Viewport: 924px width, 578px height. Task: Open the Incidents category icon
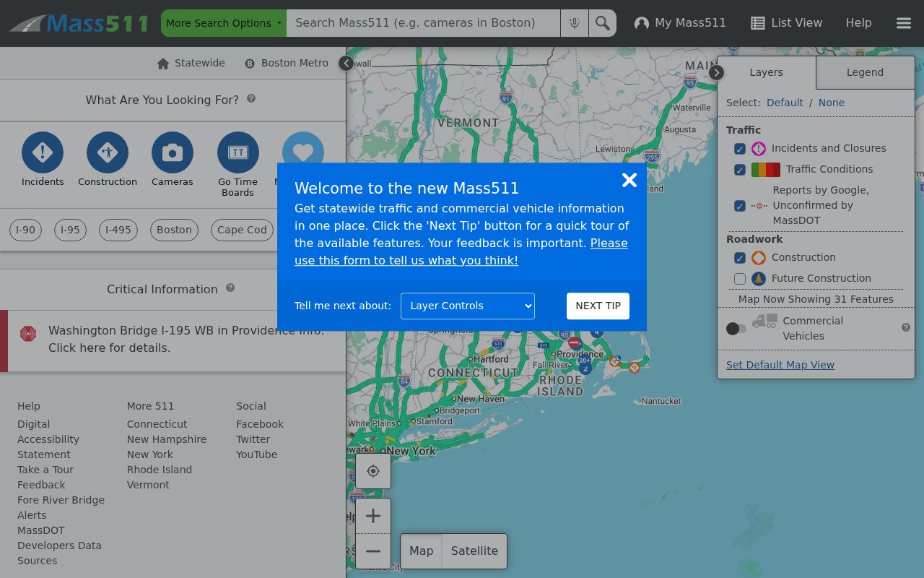click(43, 152)
